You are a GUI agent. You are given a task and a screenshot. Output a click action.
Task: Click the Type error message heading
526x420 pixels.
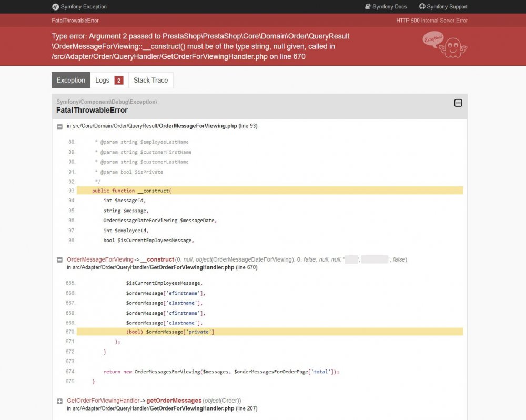[200, 46]
